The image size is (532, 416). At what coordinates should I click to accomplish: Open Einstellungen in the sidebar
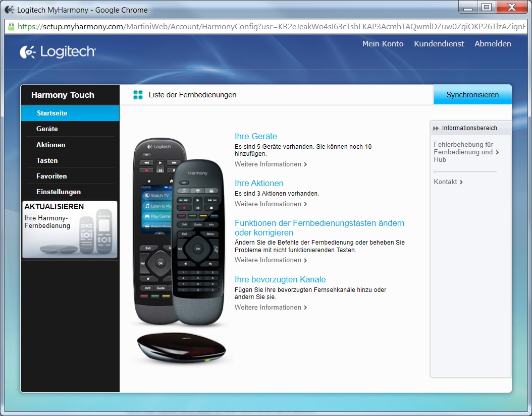point(59,192)
